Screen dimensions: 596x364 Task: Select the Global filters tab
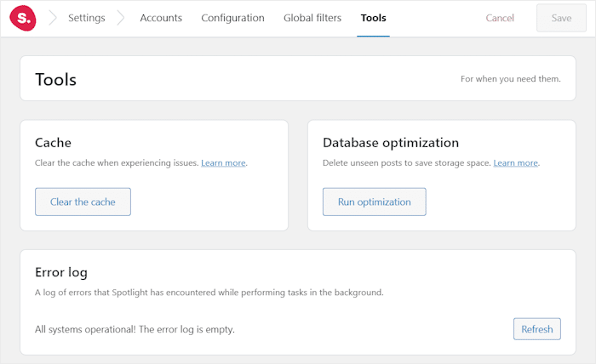[x=312, y=18]
